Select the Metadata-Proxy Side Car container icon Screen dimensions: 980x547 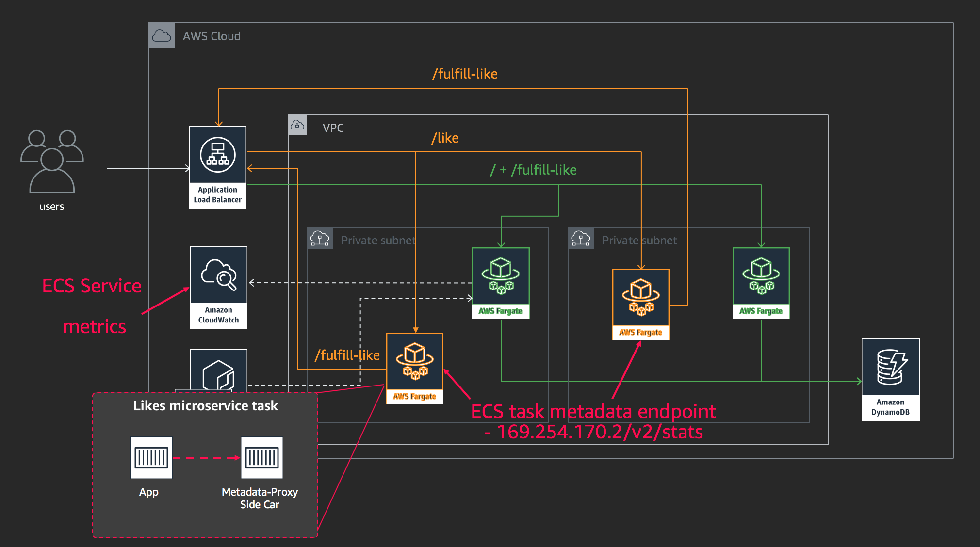(x=262, y=458)
